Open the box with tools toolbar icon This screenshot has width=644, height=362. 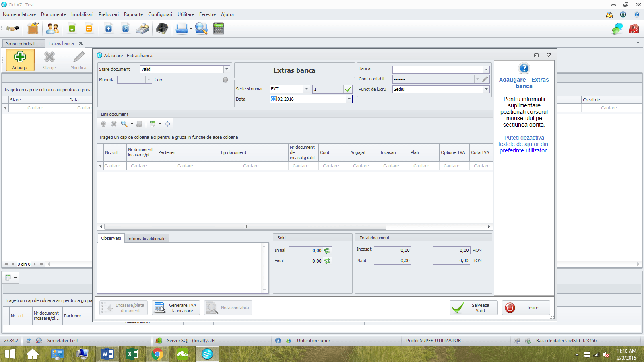(33, 29)
